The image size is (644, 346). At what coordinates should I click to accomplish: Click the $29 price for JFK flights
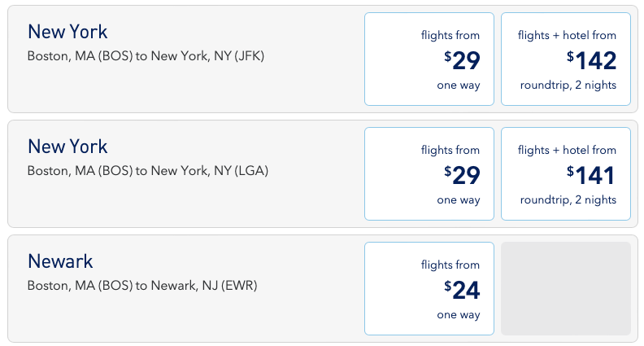463,60
